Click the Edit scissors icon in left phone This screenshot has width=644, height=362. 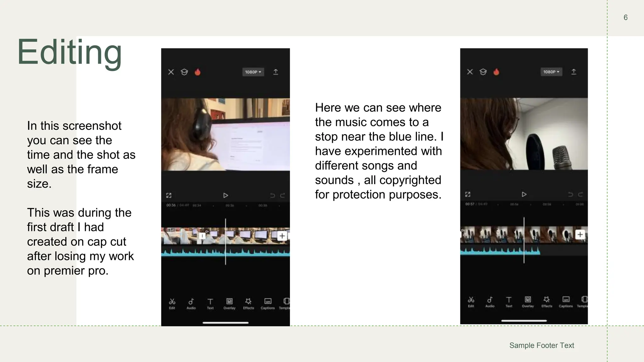pos(172,303)
